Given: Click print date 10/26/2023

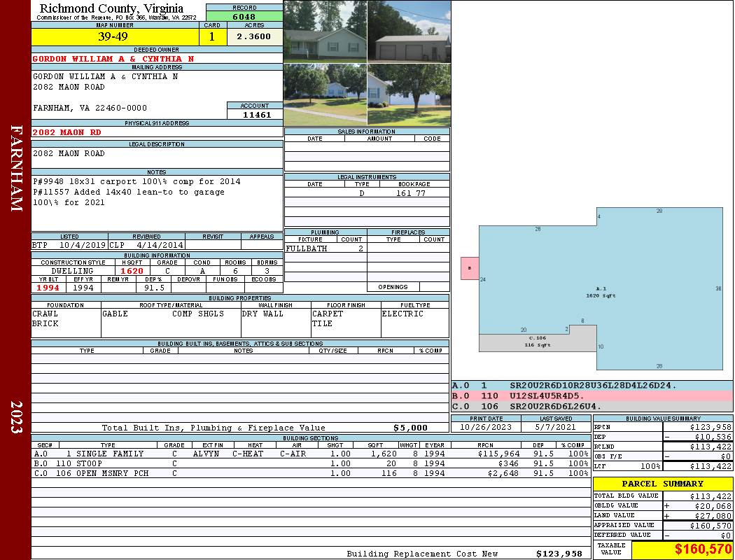Looking at the screenshot, I should (486, 427).
